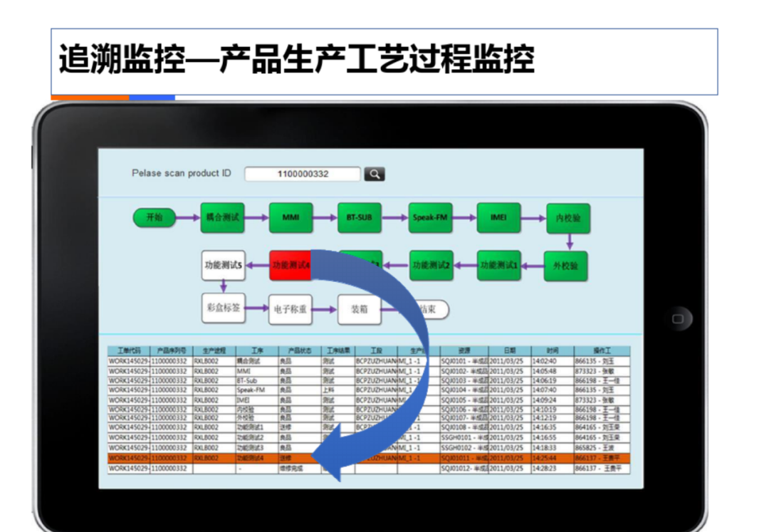Sort by 工段 column header
This screenshot has width=769, height=532.
point(376,350)
